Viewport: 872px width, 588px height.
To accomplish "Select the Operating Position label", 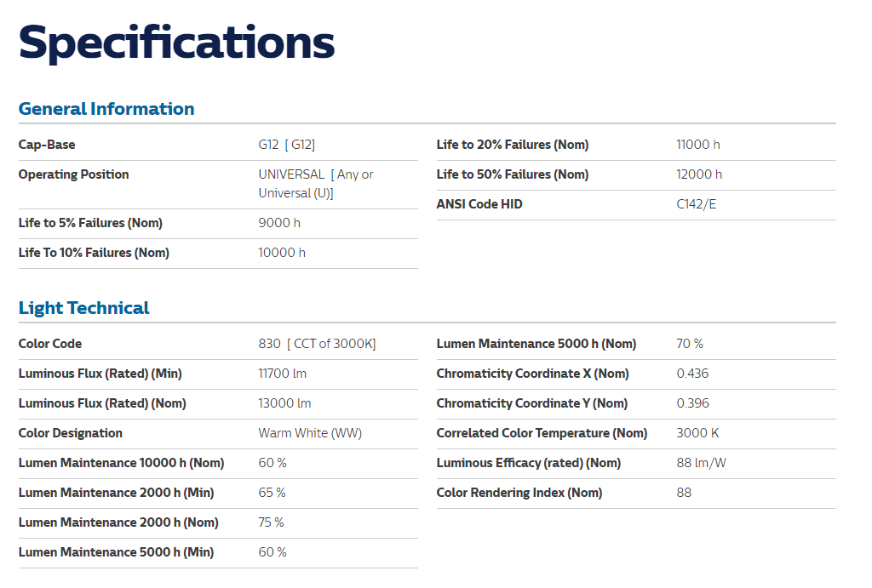I will [73, 174].
